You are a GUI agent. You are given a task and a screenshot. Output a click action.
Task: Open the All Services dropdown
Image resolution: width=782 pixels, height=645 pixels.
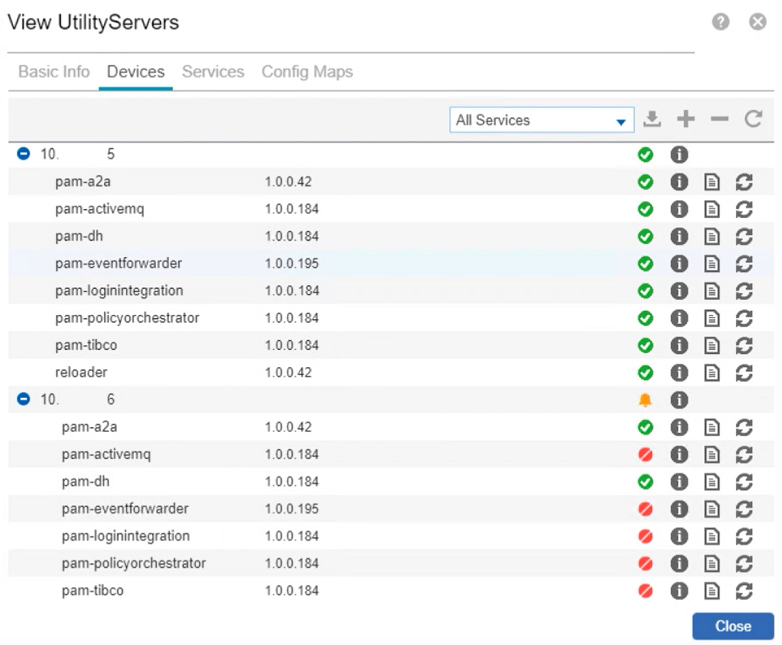point(541,120)
